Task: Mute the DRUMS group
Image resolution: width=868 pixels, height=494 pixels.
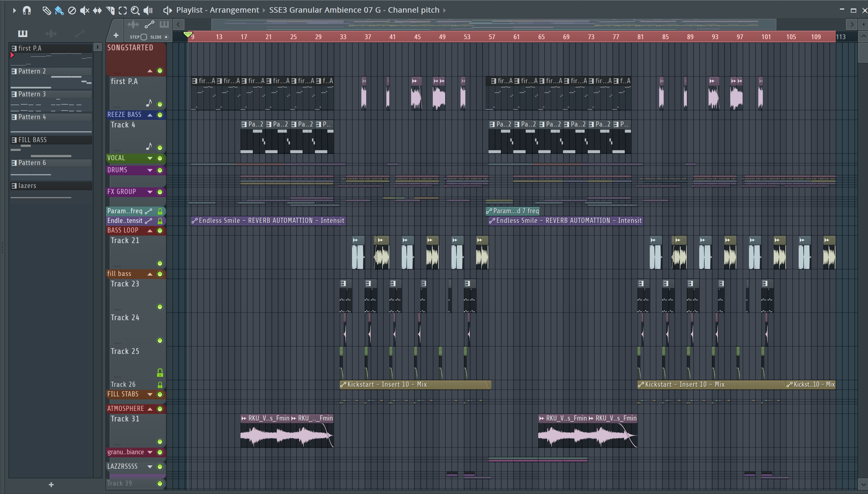Action: coord(160,170)
